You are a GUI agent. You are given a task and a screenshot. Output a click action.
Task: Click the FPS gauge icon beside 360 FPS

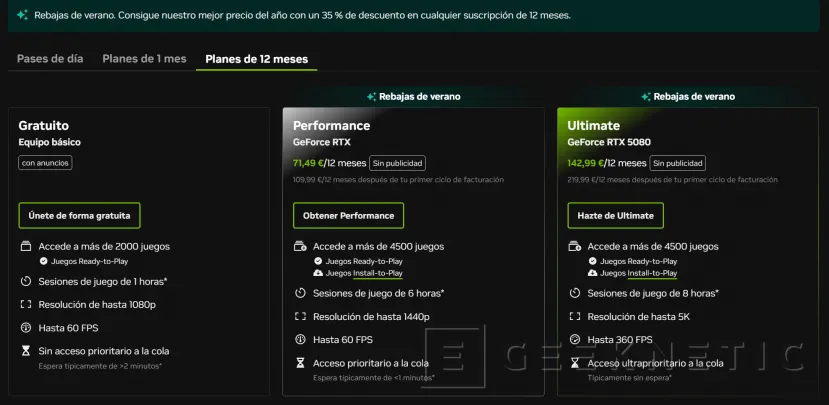coord(575,339)
